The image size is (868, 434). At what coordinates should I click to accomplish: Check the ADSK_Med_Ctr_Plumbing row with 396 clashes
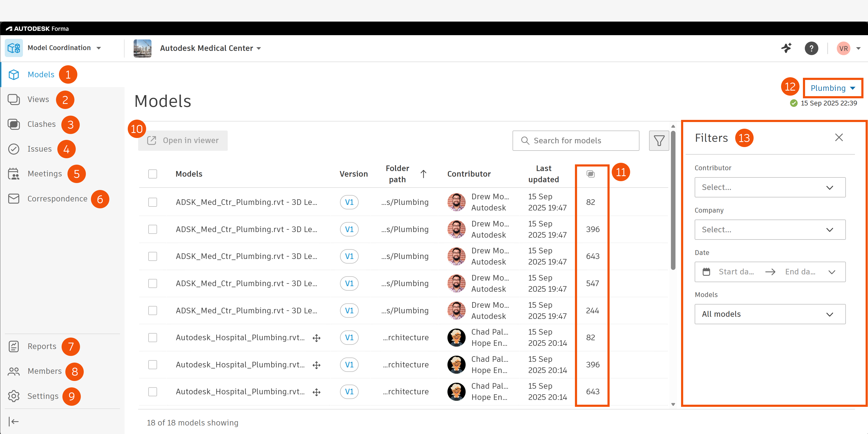coord(153,229)
